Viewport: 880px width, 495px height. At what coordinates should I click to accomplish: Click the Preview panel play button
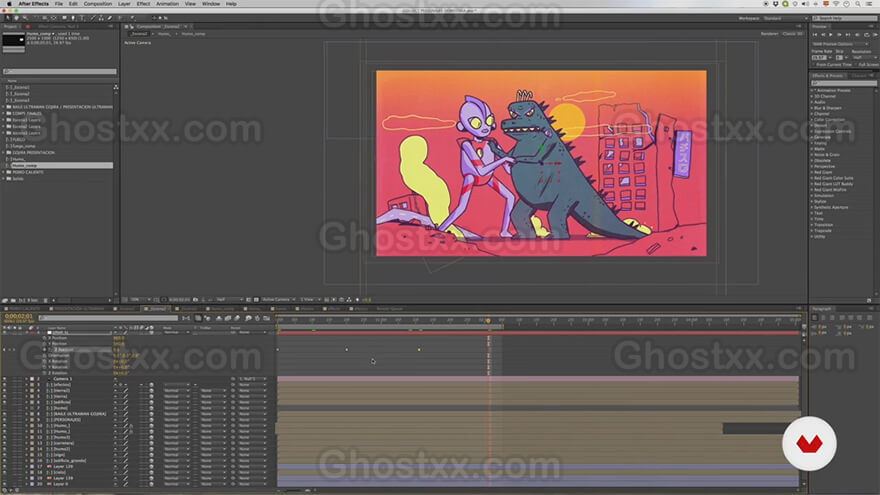coord(831,35)
